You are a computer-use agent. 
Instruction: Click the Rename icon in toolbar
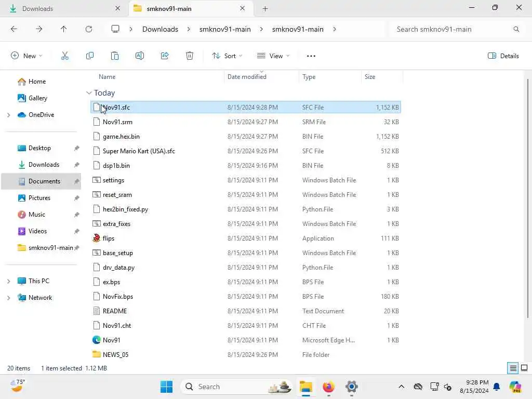click(140, 56)
